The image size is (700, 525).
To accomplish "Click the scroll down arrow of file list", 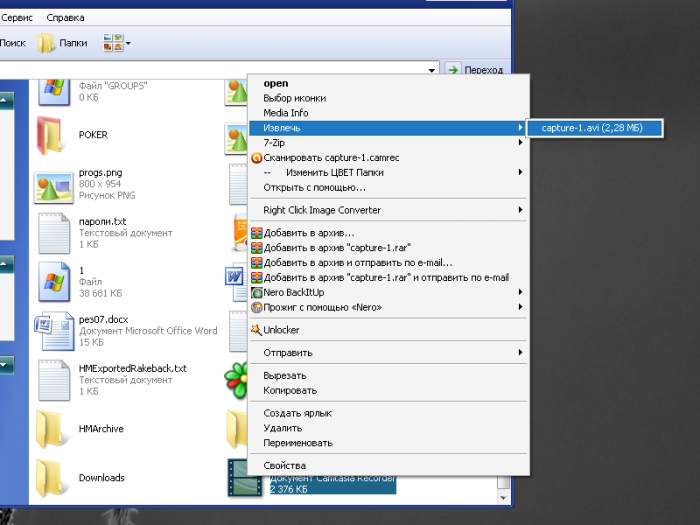I will point(504,498).
